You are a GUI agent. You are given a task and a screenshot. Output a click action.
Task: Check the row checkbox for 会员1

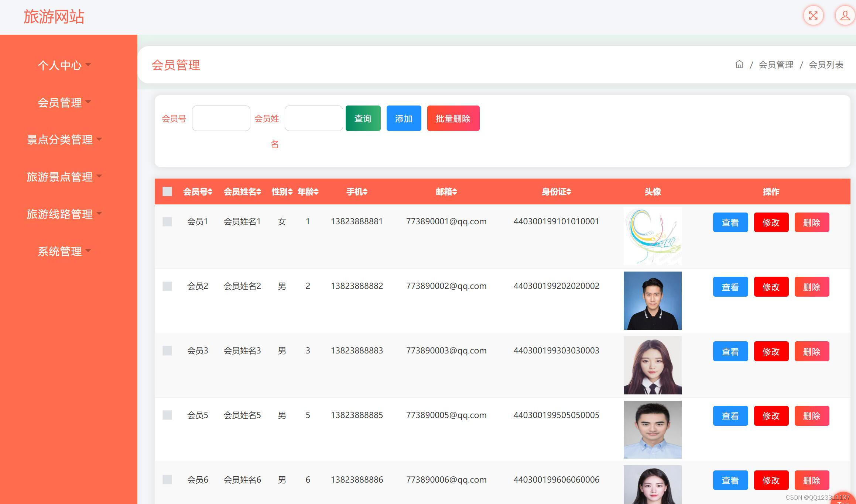tap(167, 221)
